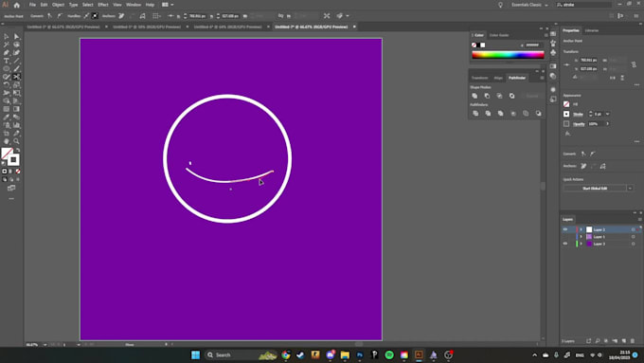Select the Artboard tool
Screen dimensions: 644x363
pyautogui.click(x=7, y=134)
